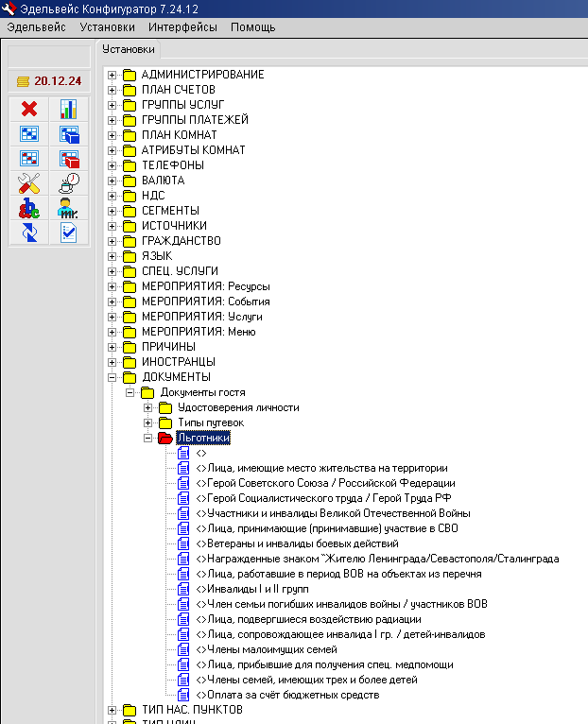Click the wrench and screwdriver tools icon
The height and width of the screenshot is (724, 588).
tap(28, 182)
